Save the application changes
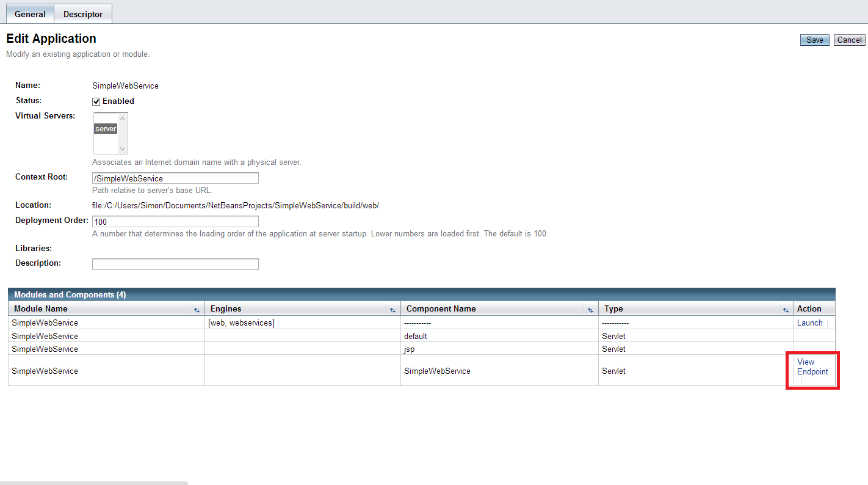The width and height of the screenshot is (868, 485). click(814, 40)
